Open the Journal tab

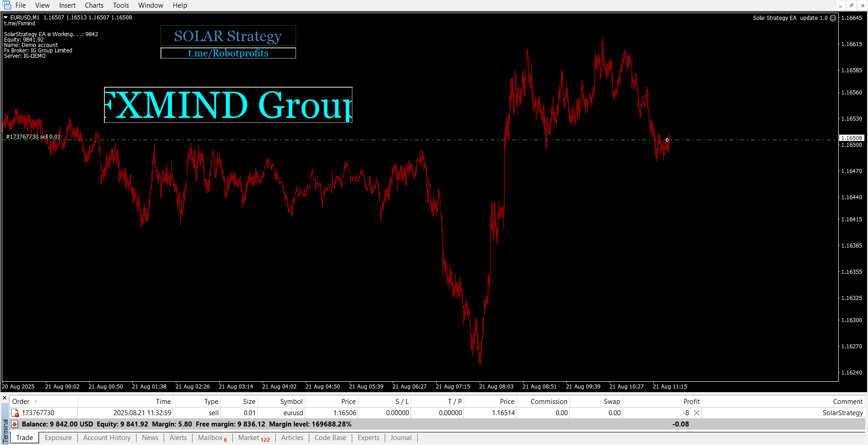tap(401, 438)
